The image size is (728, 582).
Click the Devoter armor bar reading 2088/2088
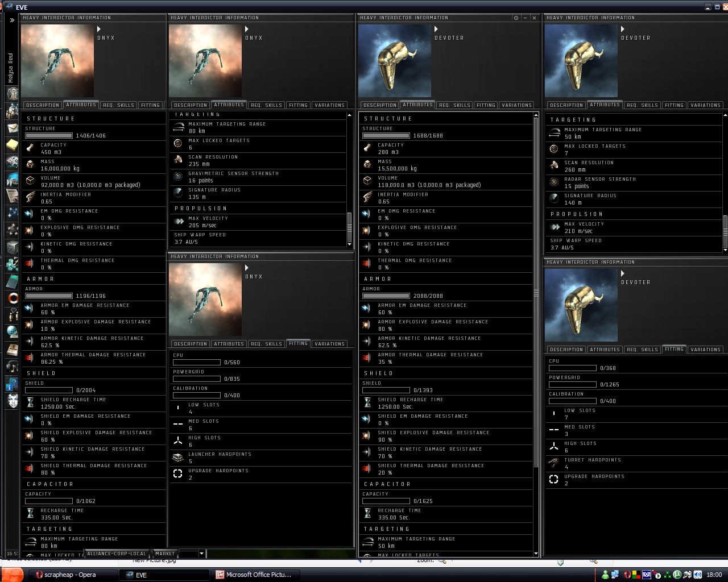(x=386, y=296)
